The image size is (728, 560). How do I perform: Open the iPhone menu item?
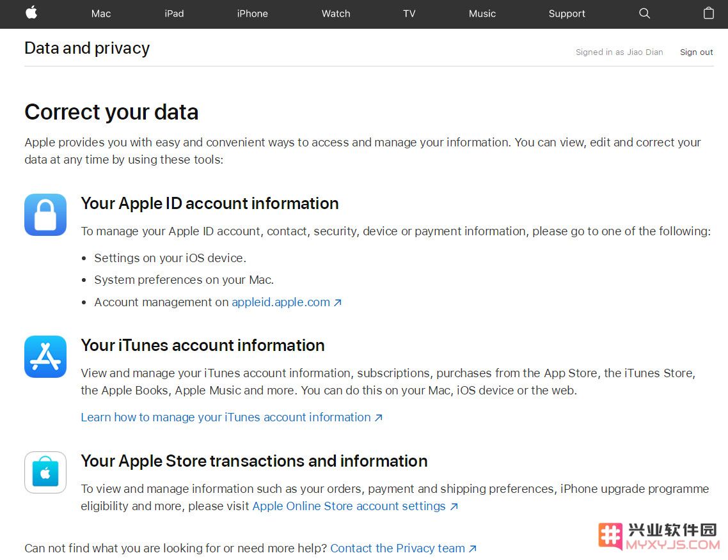click(x=252, y=13)
